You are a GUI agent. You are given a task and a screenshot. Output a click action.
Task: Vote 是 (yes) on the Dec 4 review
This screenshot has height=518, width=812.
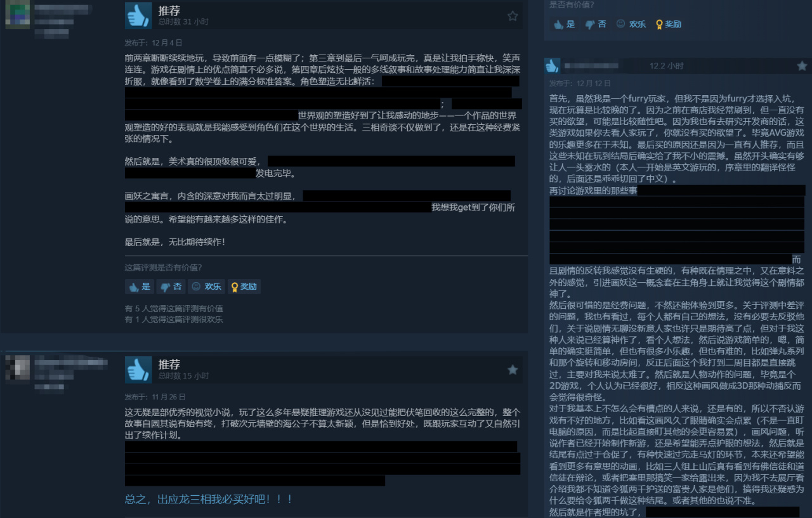(x=140, y=287)
